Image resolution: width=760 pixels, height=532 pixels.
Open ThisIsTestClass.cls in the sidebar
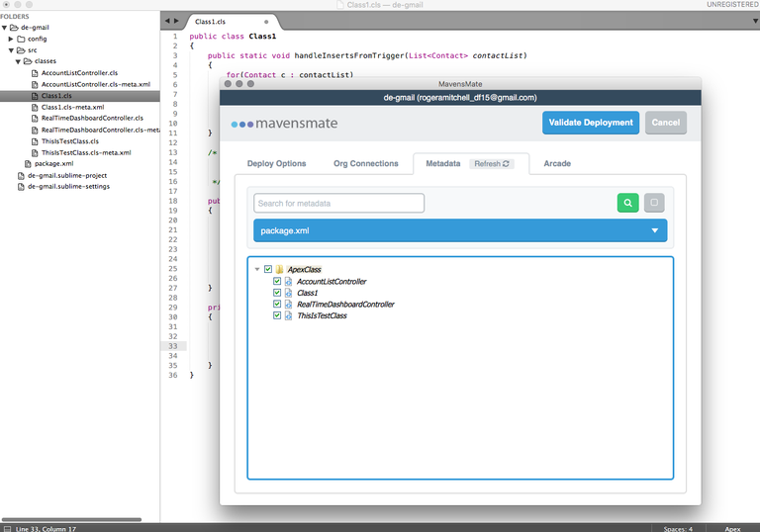[x=70, y=141]
